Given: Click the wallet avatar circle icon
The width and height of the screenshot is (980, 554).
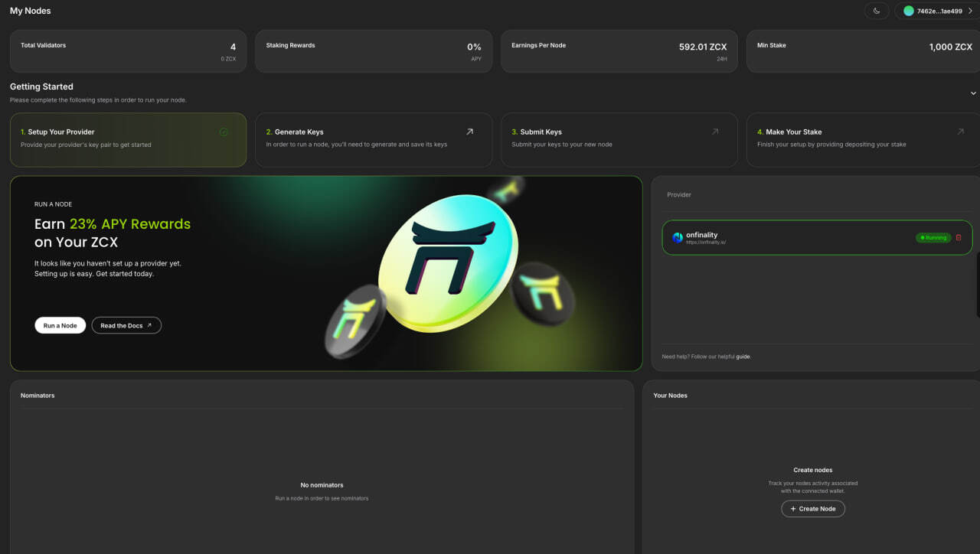Looking at the screenshot, I should pos(909,11).
